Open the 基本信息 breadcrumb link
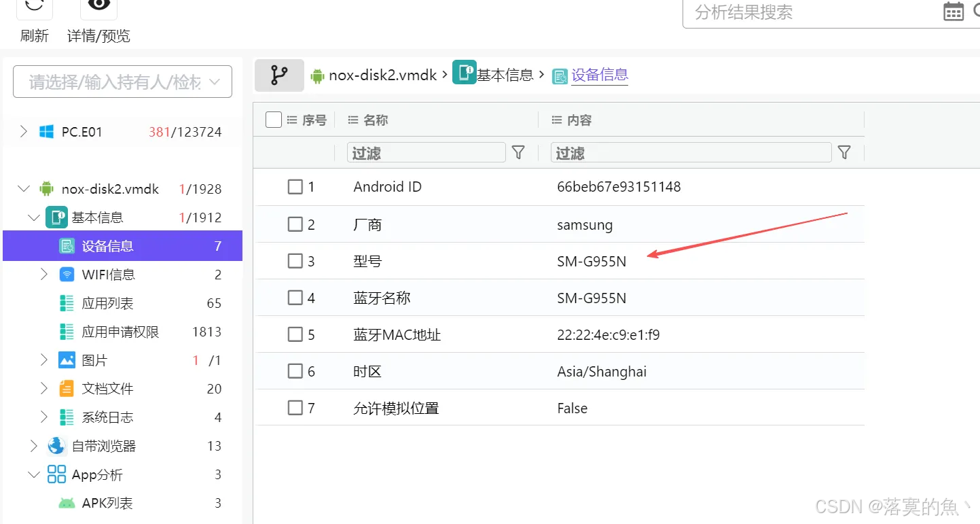Viewport: 980px width, 524px height. point(505,75)
